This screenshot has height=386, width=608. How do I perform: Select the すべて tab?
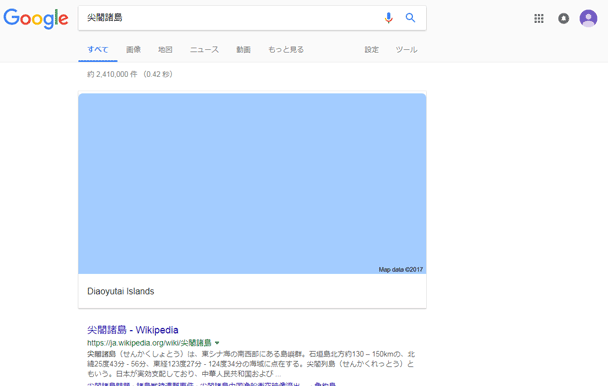click(98, 50)
